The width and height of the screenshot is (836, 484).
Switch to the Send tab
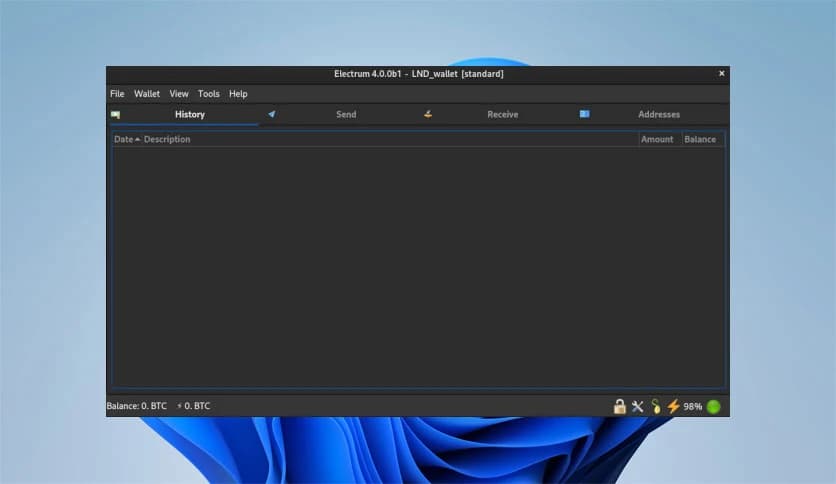point(340,115)
